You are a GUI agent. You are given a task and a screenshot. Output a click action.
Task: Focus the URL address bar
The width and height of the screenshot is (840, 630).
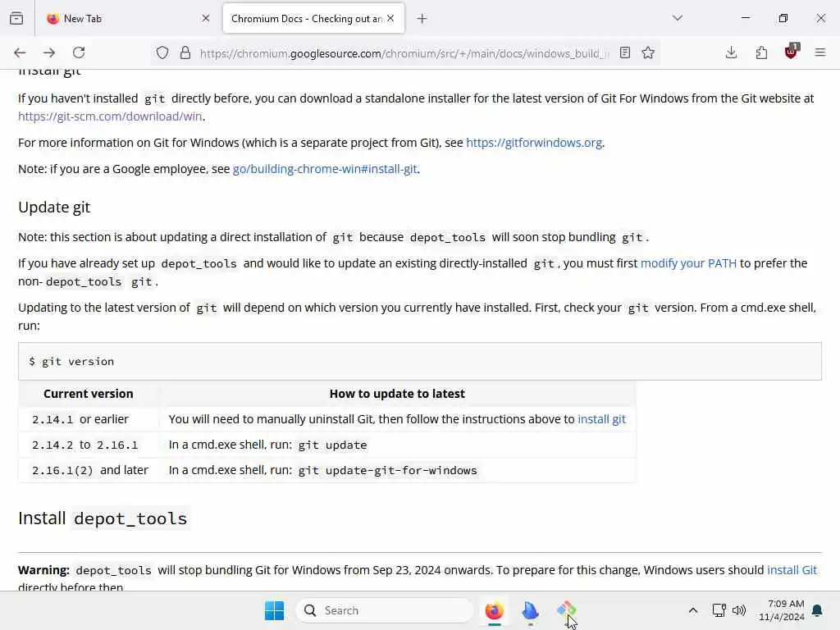pos(404,53)
